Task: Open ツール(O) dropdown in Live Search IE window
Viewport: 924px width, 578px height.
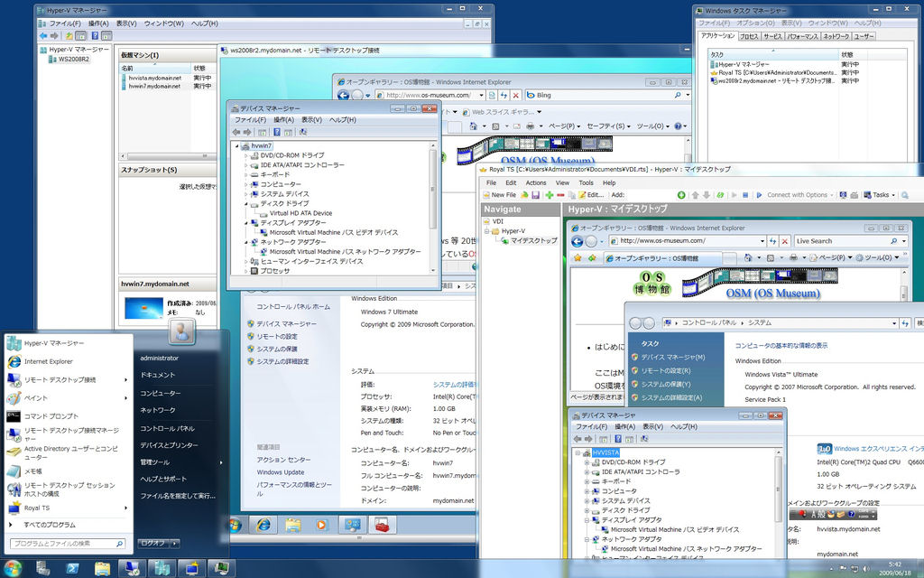Action: 878,257
